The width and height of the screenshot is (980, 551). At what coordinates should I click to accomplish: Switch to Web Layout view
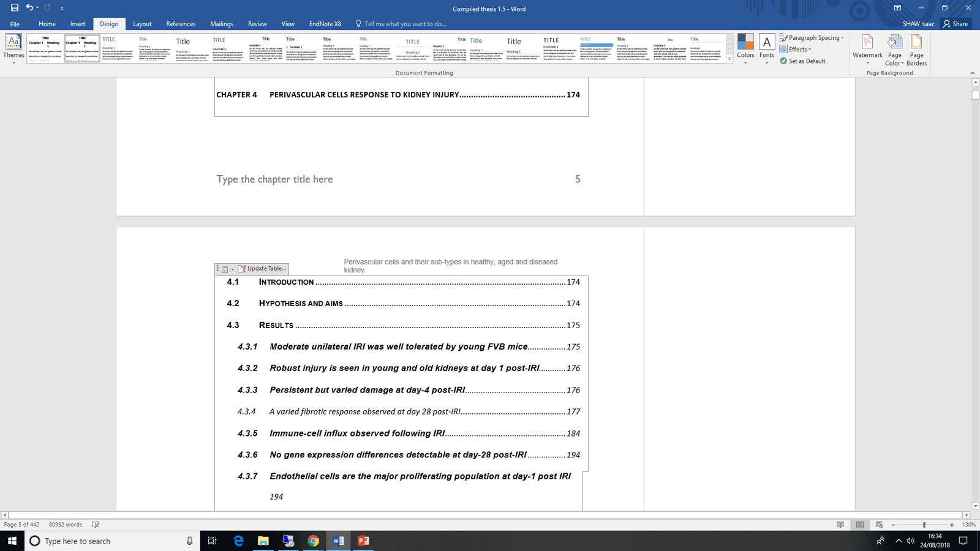(879, 525)
